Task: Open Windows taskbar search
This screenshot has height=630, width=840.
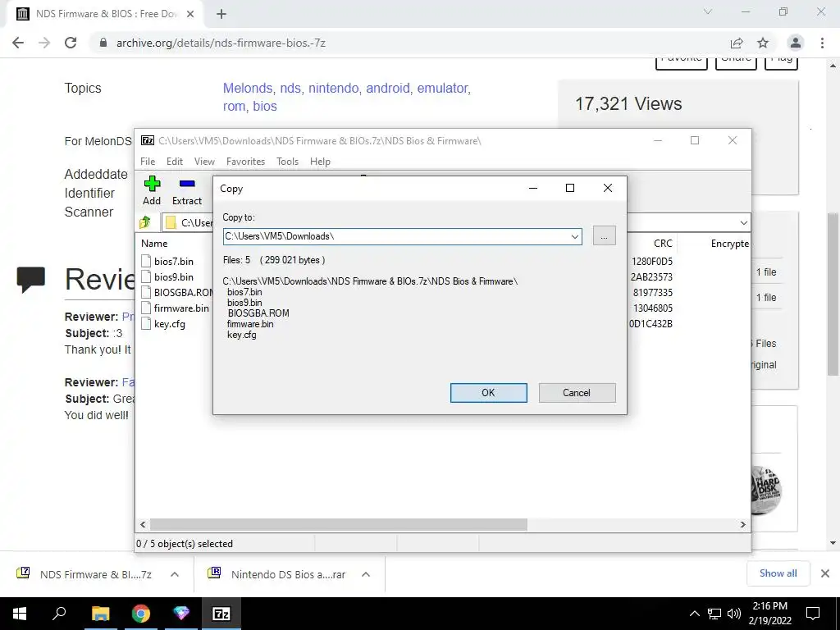Action: pos(59,614)
